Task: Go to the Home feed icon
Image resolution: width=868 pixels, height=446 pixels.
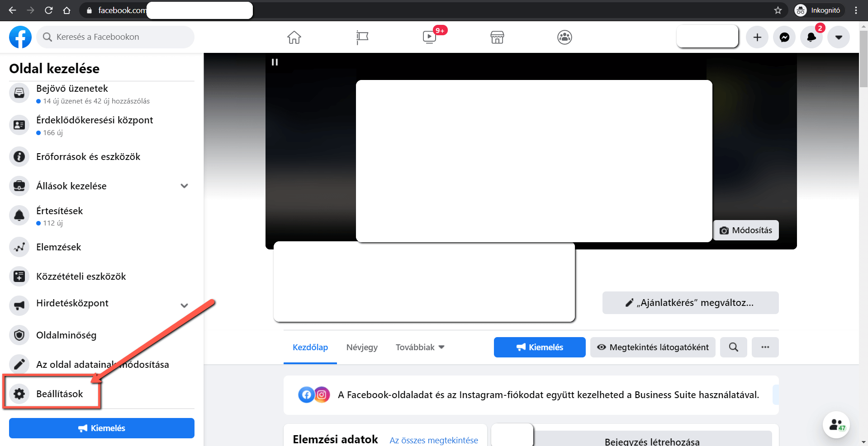Action: pos(294,37)
